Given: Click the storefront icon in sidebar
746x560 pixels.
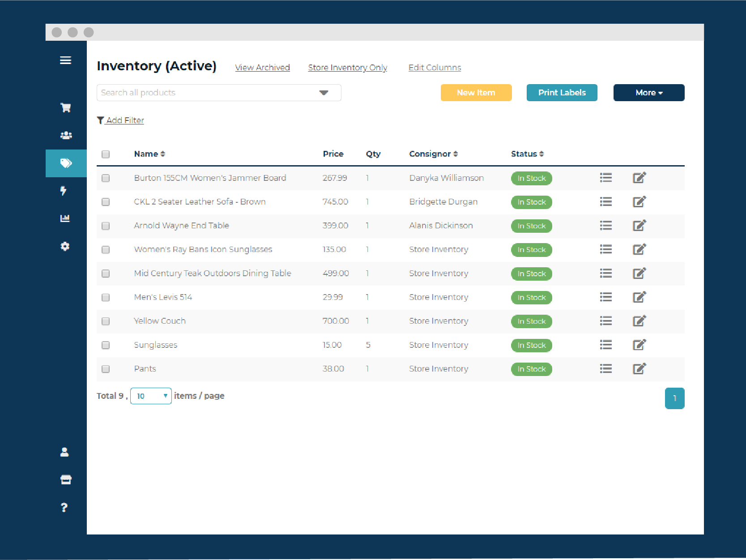Looking at the screenshot, I should click(66, 480).
